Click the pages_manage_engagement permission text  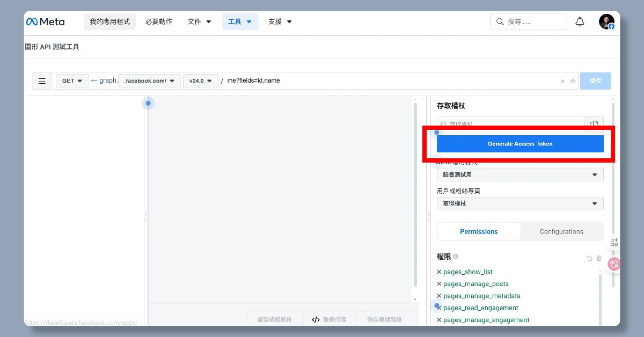coord(486,320)
